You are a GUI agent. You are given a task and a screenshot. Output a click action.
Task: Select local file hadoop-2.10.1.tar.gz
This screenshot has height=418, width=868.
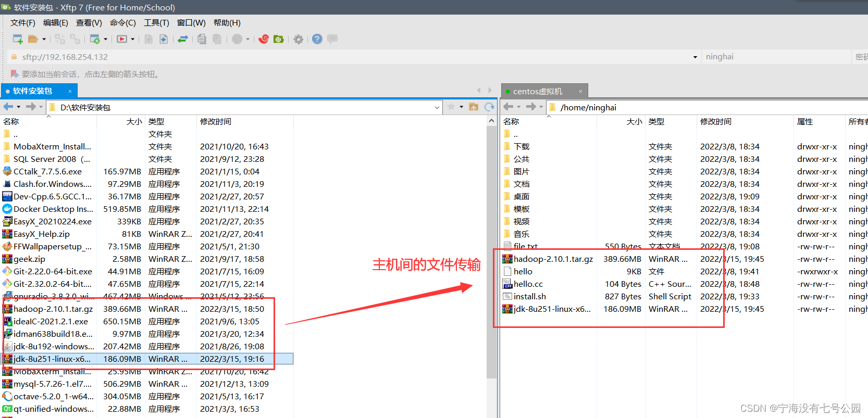click(x=147, y=309)
